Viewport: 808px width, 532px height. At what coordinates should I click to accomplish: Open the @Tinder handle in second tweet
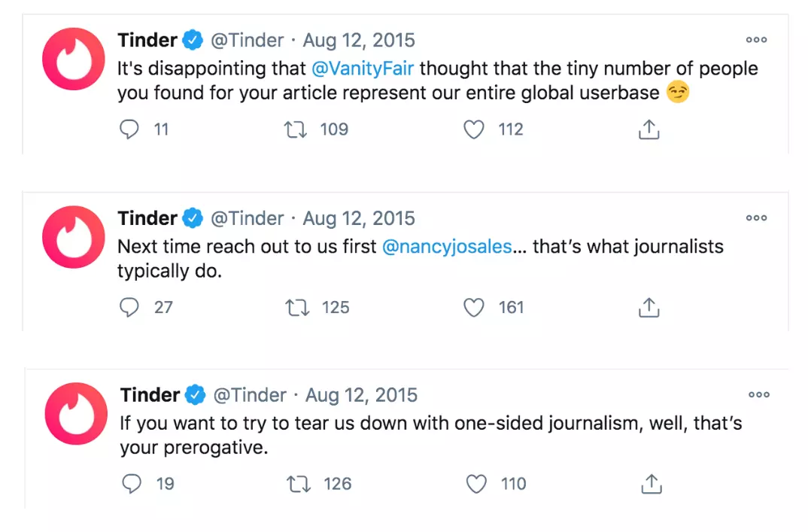tap(248, 218)
